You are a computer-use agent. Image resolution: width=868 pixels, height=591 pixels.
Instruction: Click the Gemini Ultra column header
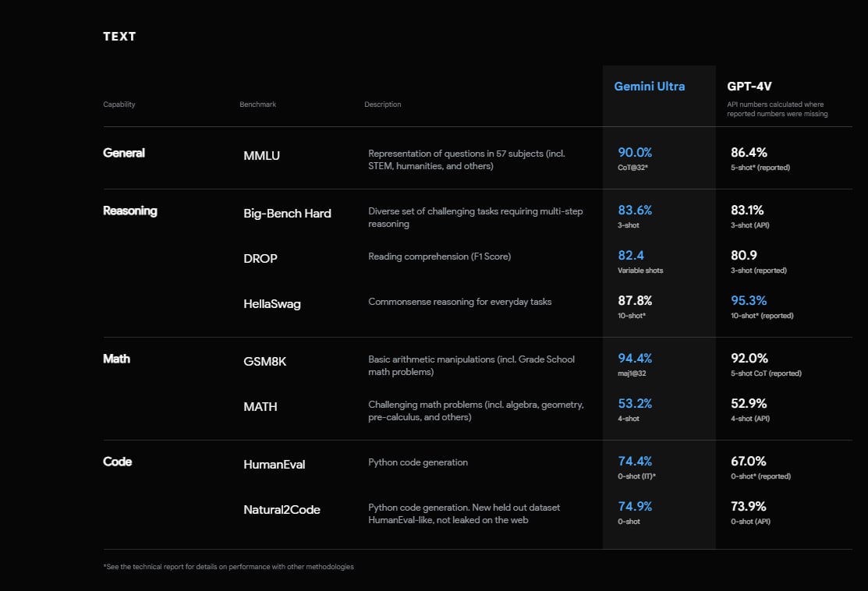tap(649, 87)
